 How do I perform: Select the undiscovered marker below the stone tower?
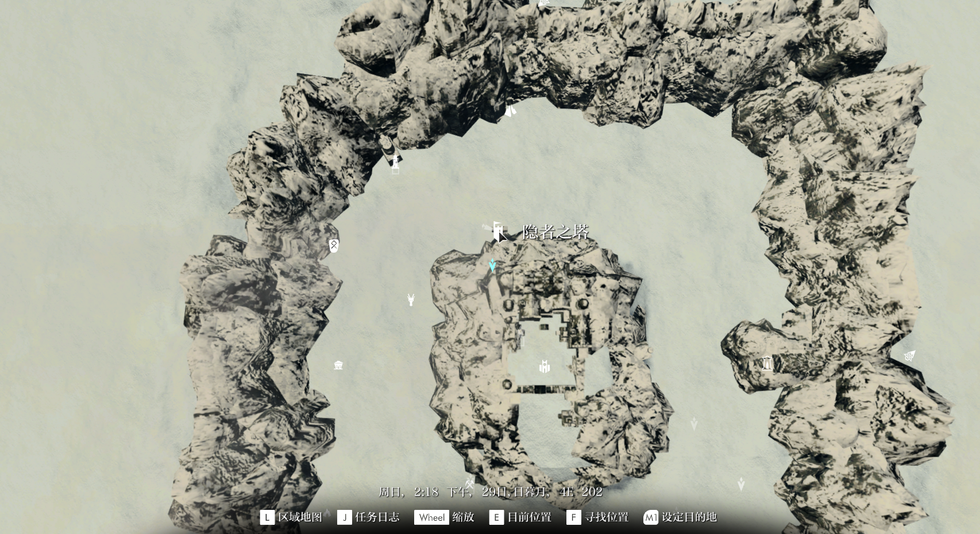point(694,424)
